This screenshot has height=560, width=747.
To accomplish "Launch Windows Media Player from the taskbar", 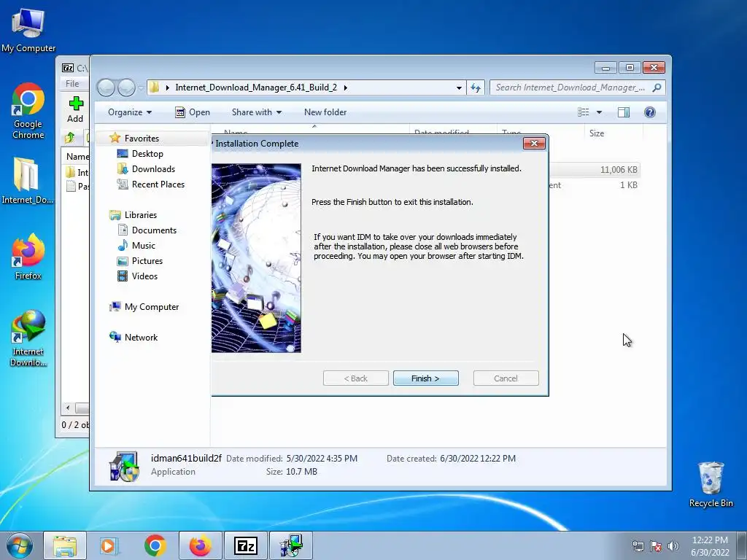I will [x=109, y=545].
